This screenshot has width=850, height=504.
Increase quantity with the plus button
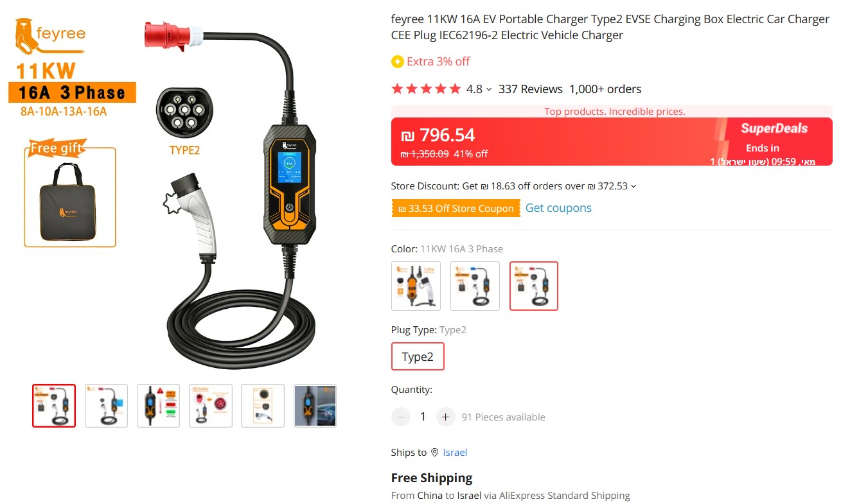tap(445, 417)
